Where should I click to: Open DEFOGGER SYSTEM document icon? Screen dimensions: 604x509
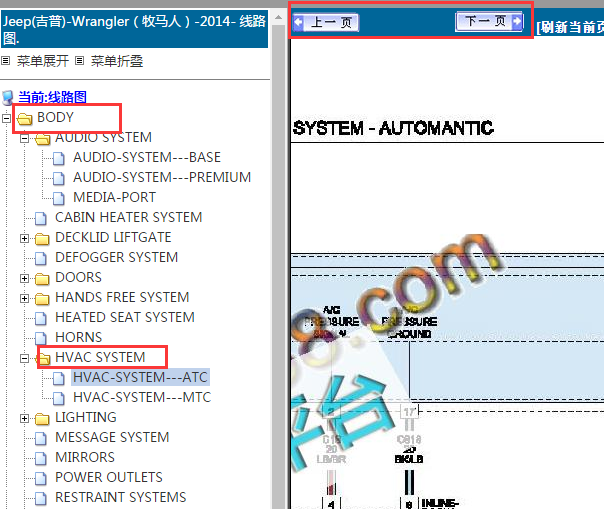click(x=40, y=258)
